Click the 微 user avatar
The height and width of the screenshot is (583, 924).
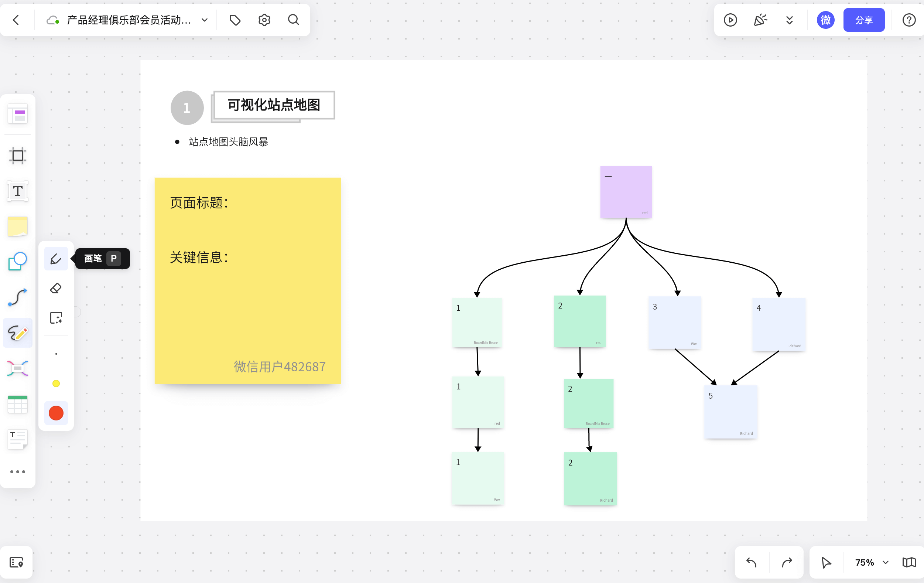coord(825,20)
